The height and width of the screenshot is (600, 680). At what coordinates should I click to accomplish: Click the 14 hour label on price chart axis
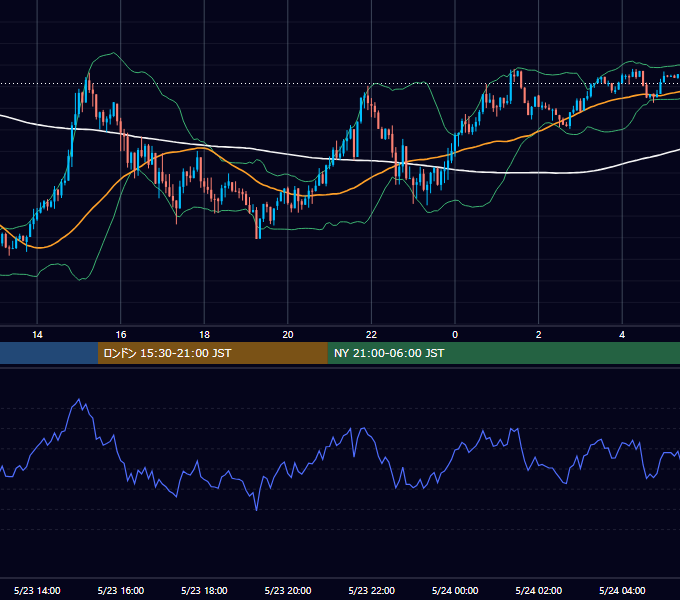tap(37, 335)
